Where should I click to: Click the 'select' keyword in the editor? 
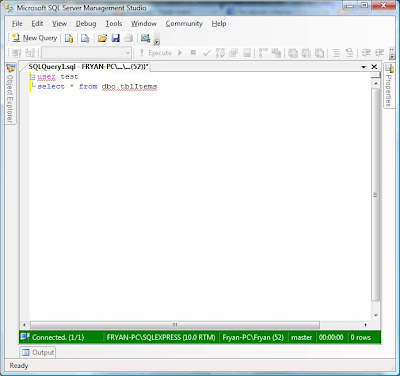pos(51,86)
